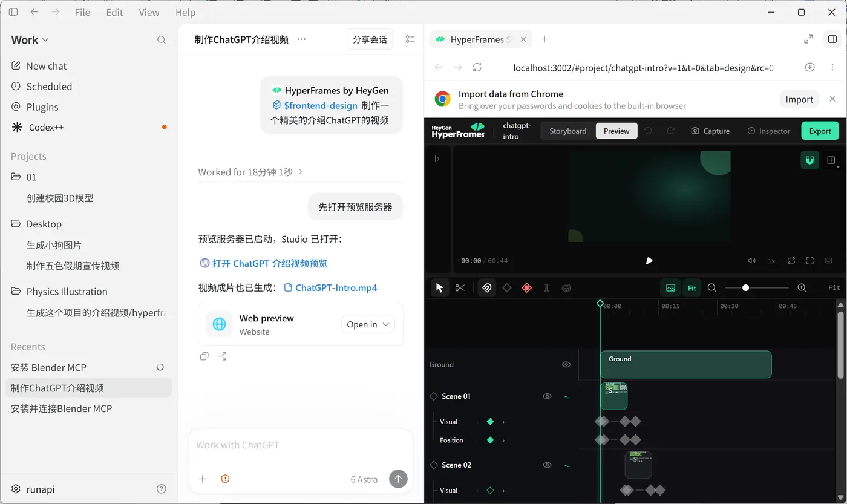Viewport: 847px width, 504px height.
Task: Copy the assistant response
Action: point(204,356)
